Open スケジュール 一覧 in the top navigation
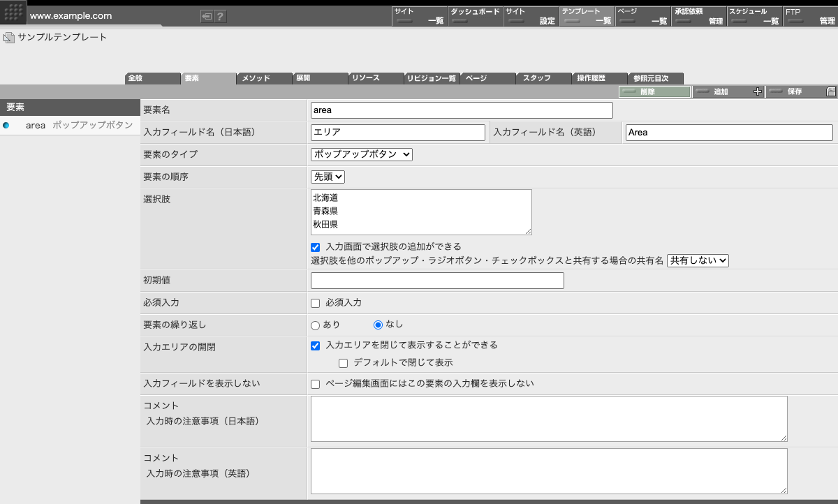838x504 pixels. (x=754, y=16)
